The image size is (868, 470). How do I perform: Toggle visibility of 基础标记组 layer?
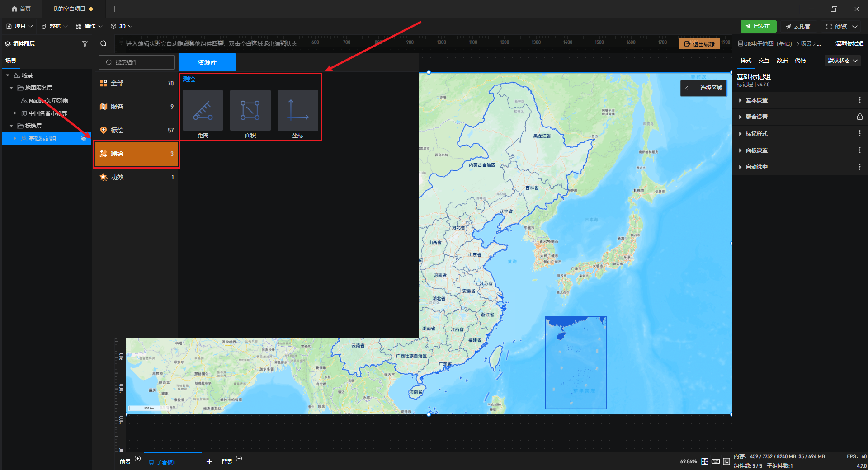click(84, 139)
